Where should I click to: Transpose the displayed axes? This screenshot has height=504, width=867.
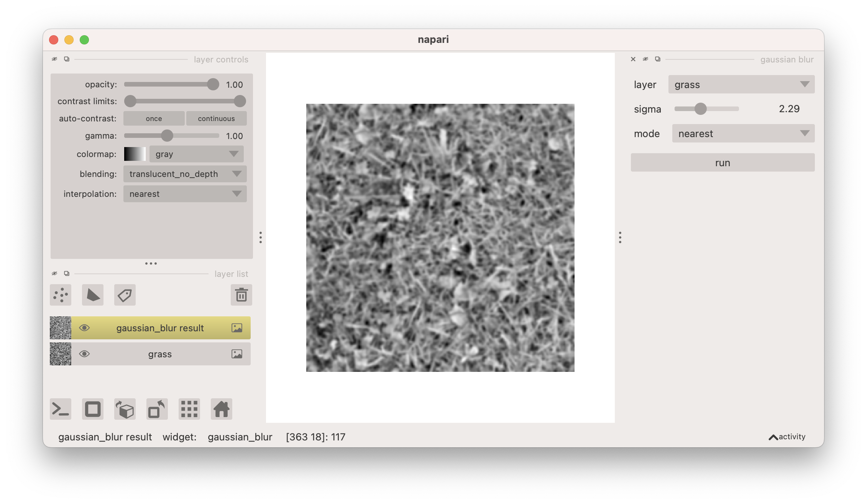coord(157,409)
